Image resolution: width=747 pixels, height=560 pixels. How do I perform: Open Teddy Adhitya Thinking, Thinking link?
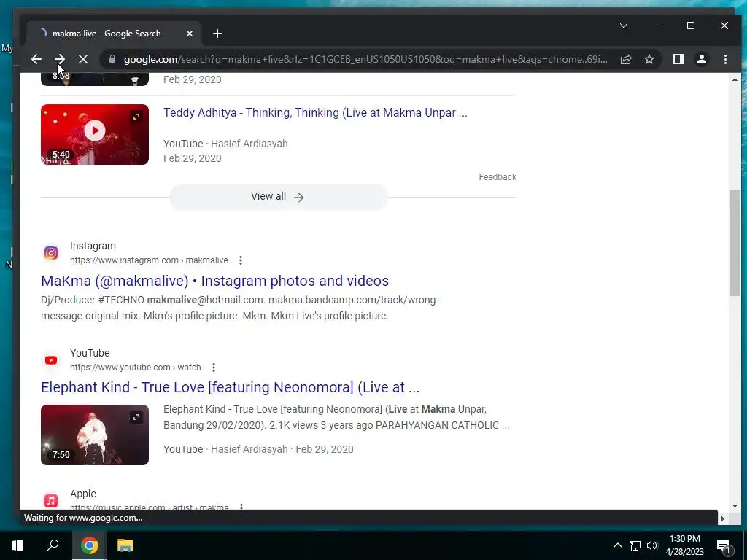[315, 113]
